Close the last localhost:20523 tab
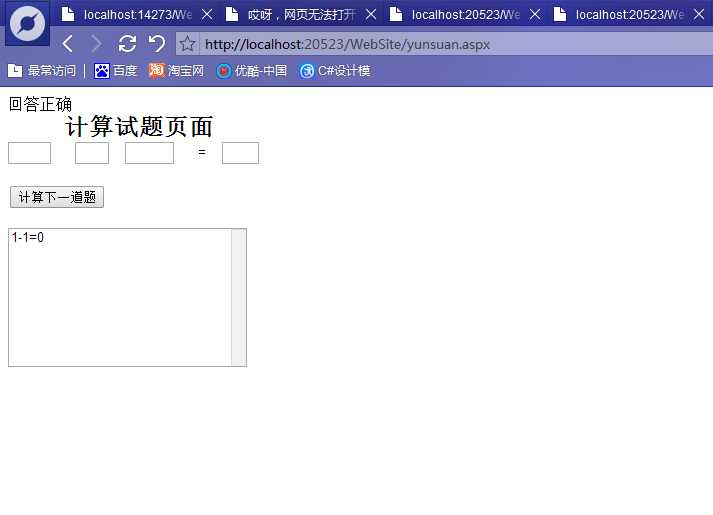The image size is (713, 515). click(699, 15)
